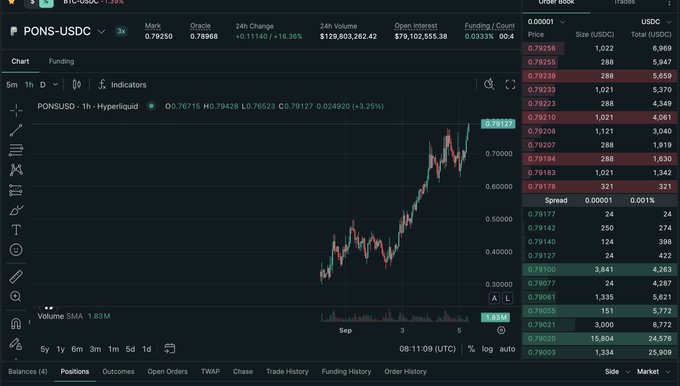This screenshot has height=386, width=680.
Task: Select the crosshair cursor tool
Action: 16,111
